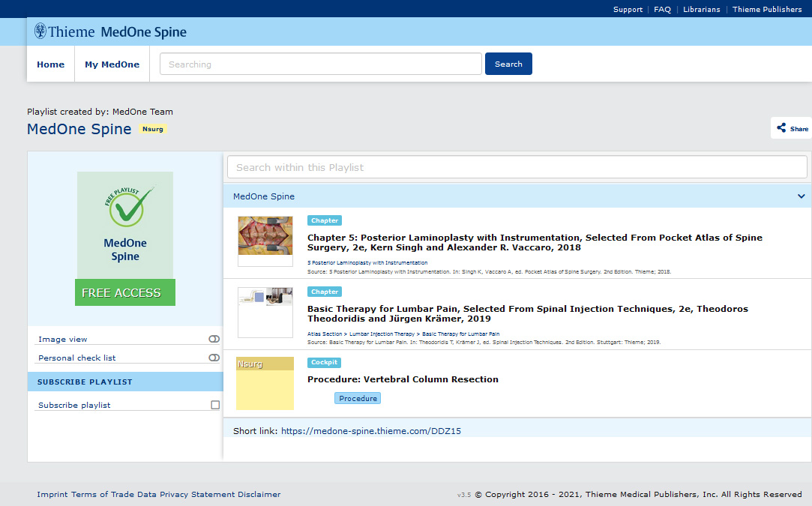This screenshot has width=812, height=506.
Task: Go to the Home tab
Action: tap(51, 64)
